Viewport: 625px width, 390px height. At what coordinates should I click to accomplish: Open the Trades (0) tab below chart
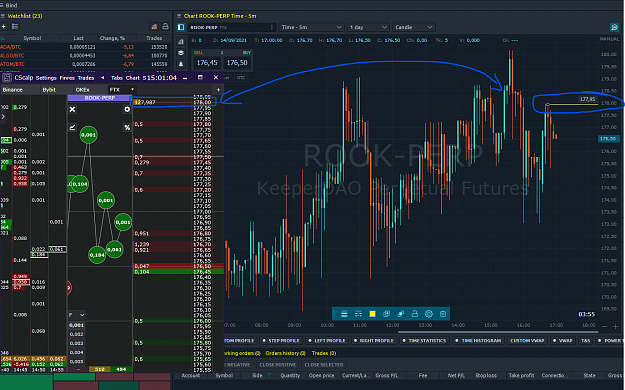coord(324,353)
